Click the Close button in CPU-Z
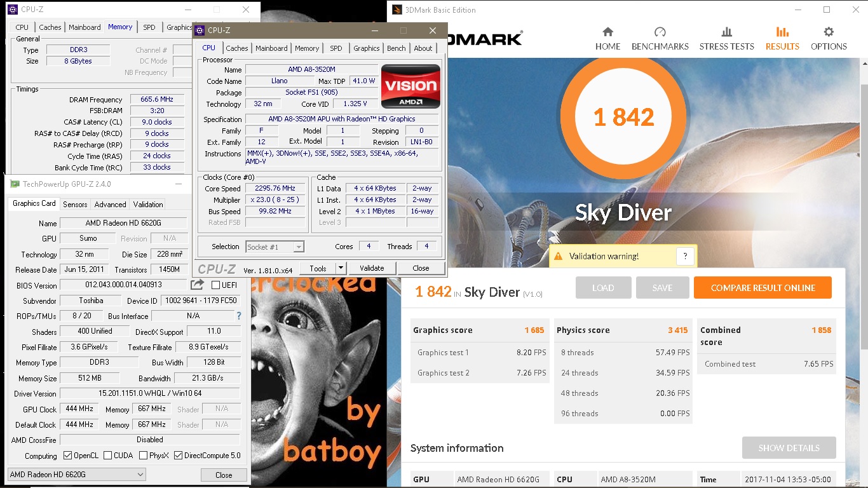Image resolution: width=868 pixels, height=488 pixels. coord(421,268)
